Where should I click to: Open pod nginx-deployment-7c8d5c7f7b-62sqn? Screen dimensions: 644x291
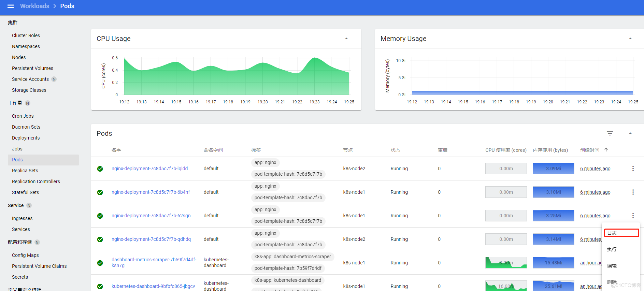(151, 216)
